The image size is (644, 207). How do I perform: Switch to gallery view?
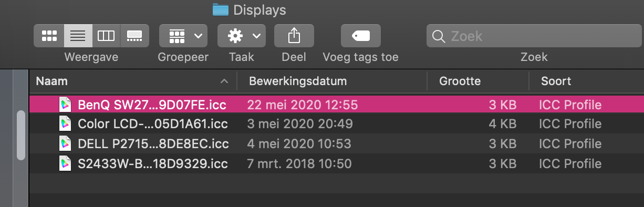(134, 36)
